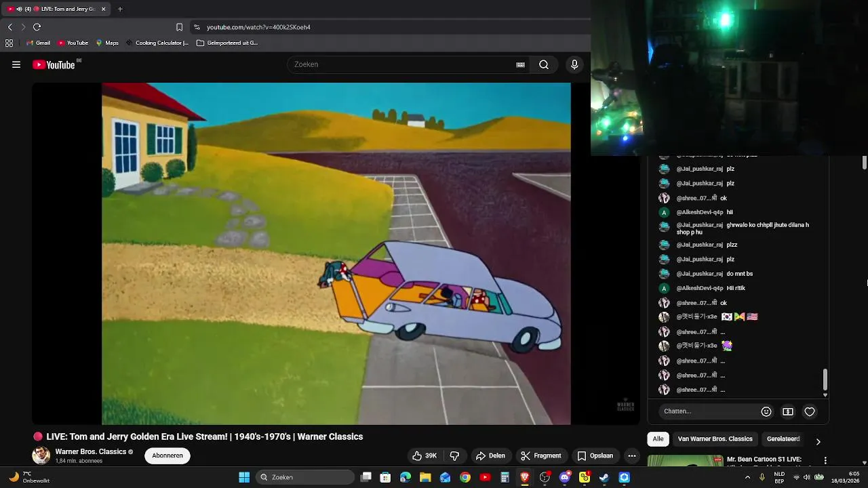The width and height of the screenshot is (868, 488).
Task: Subscribe using the Abonneren button
Action: [x=167, y=455]
